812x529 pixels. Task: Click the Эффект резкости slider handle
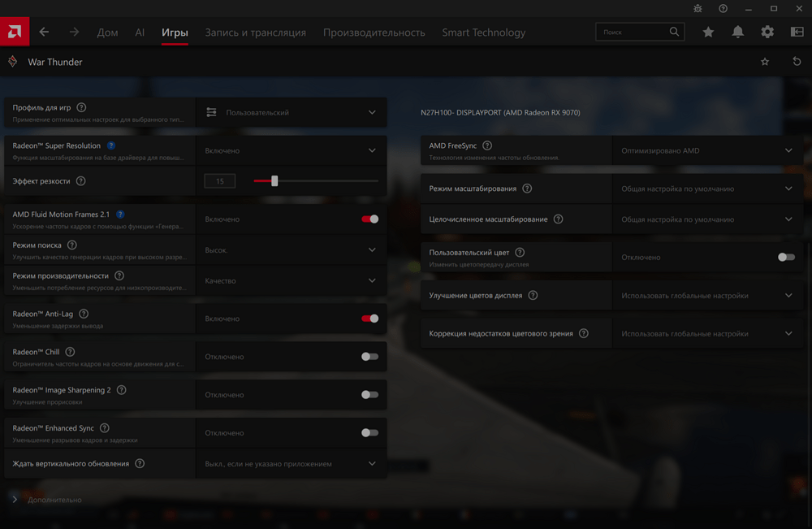click(x=274, y=181)
